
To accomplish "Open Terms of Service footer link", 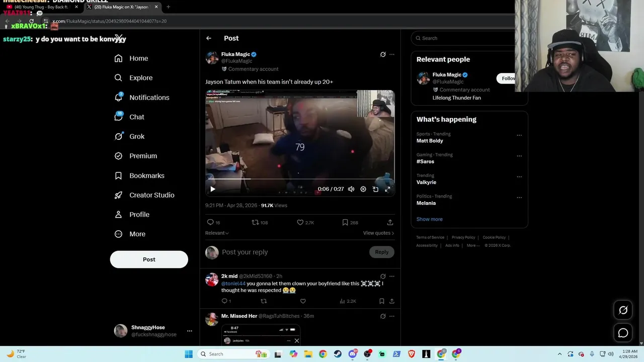I will [430, 237].
